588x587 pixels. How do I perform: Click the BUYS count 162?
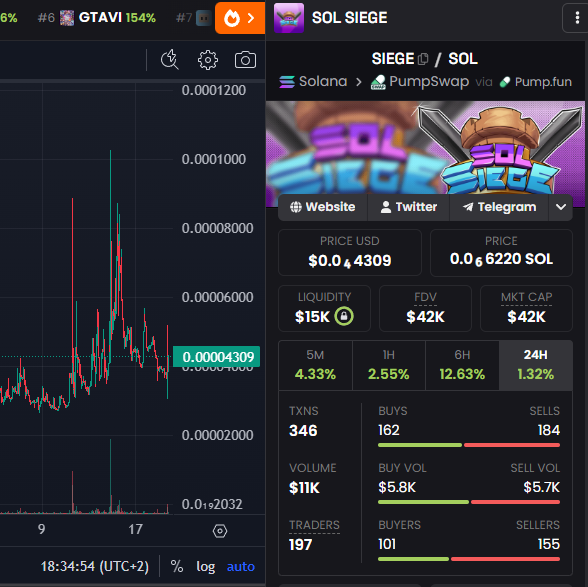point(389,430)
